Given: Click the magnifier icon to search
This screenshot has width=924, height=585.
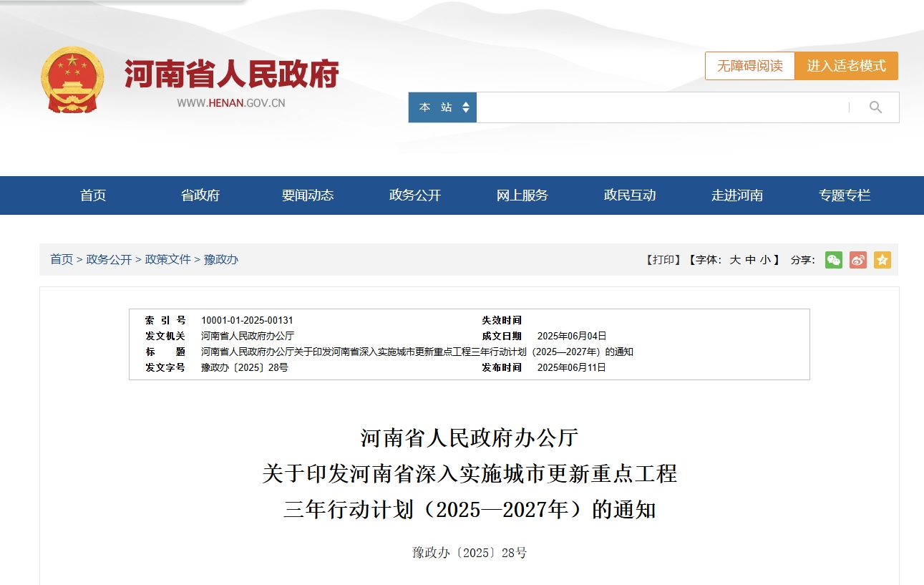Looking at the screenshot, I should [x=876, y=107].
